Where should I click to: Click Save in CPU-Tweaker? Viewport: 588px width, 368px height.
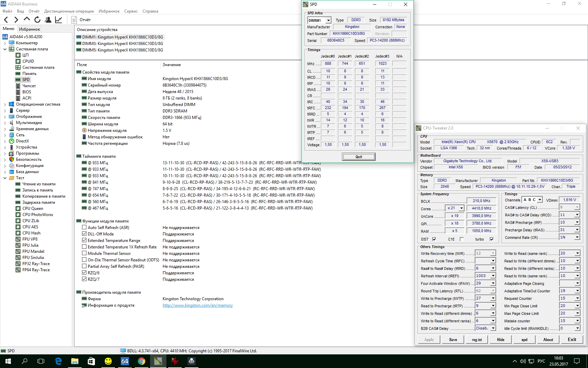(x=453, y=340)
